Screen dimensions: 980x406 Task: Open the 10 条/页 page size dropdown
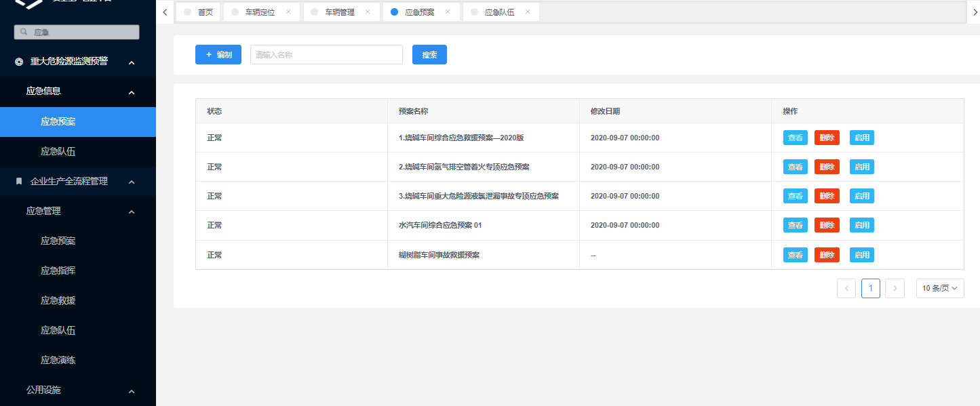[940, 288]
